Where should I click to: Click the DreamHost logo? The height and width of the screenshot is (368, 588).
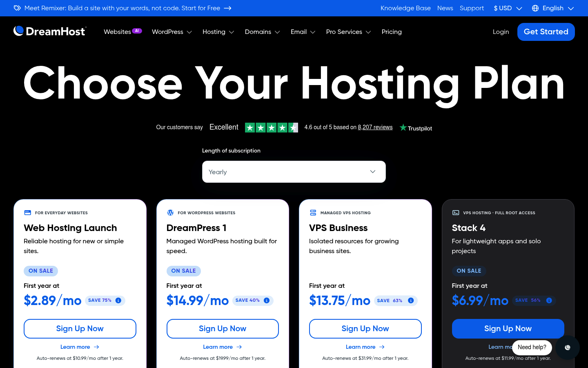tap(50, 31)
